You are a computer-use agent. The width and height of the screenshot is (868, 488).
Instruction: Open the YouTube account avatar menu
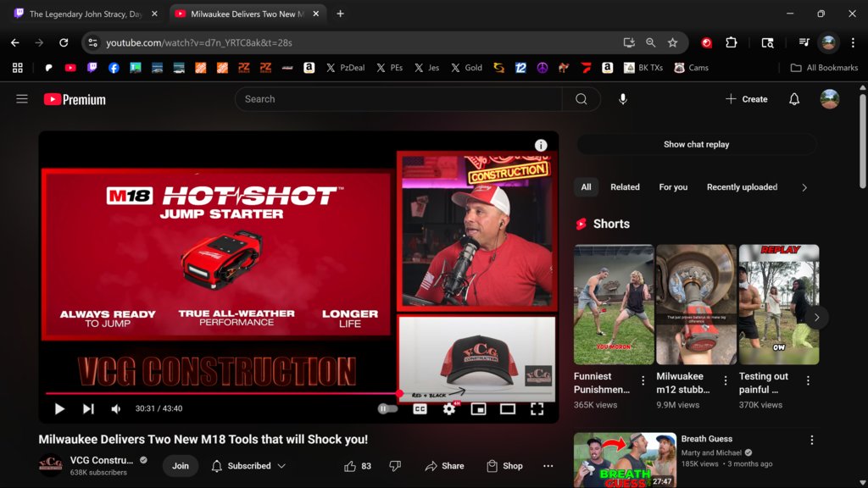pyautogui.click(x=829, y=99)
